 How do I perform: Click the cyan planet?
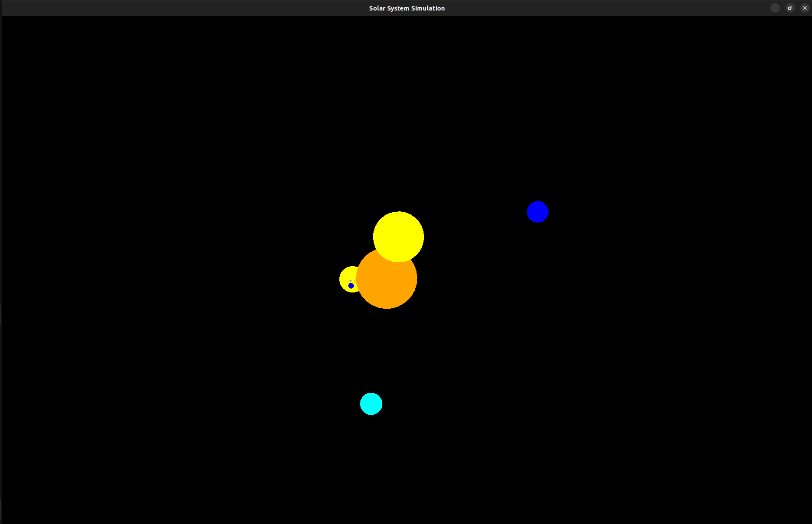coord(371,404)
